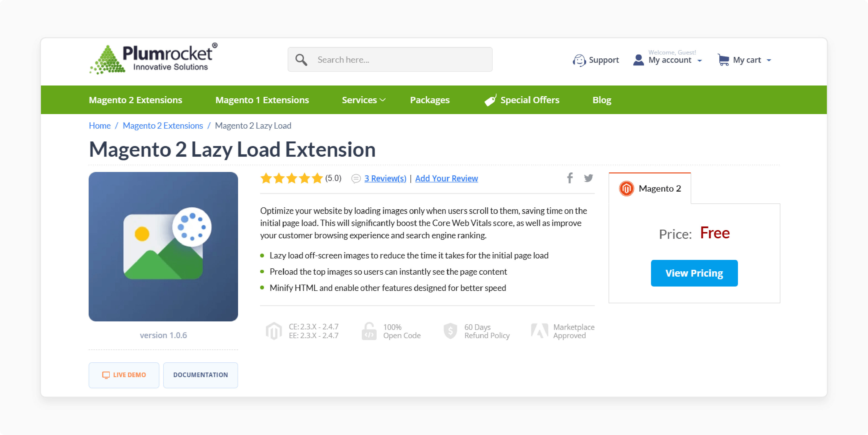The image size is (868, 435).
Task: Click the Welcome, Guest! text
Action: [672, 52]
